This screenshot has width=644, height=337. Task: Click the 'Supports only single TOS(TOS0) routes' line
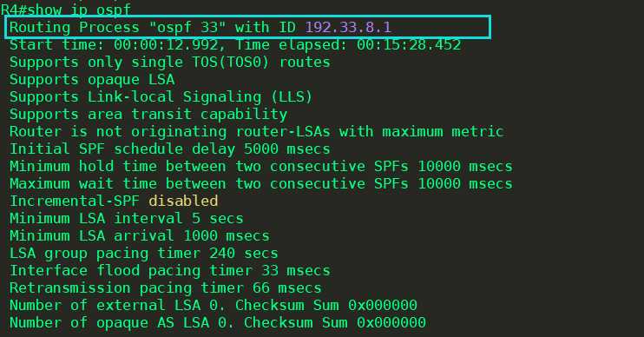coord(170,63)
